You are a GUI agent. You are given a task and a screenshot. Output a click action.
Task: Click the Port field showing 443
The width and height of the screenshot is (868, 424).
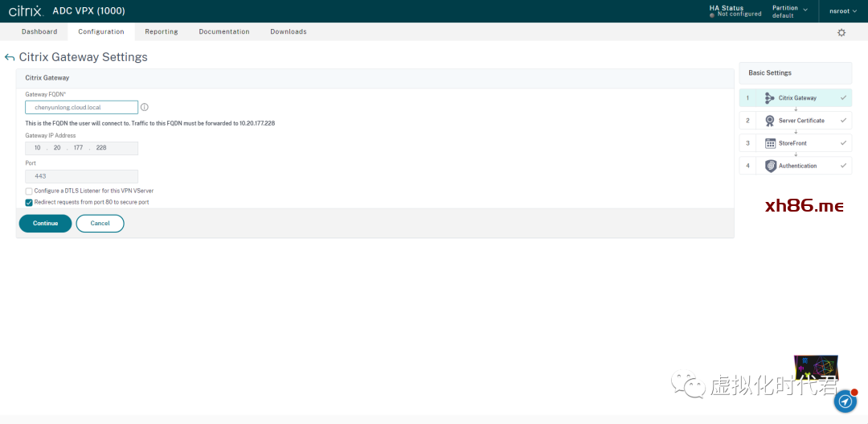(x=81, y=176)
